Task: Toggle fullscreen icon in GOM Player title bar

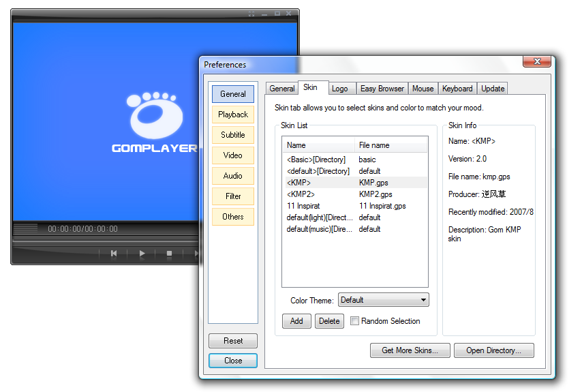Action: click(x=251, y=14)
